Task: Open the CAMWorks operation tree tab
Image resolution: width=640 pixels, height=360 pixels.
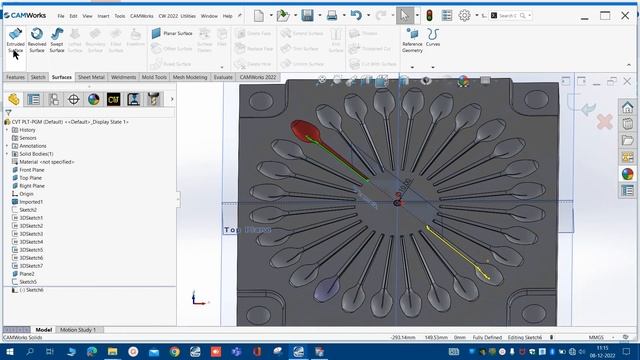Action: (133, 99)
